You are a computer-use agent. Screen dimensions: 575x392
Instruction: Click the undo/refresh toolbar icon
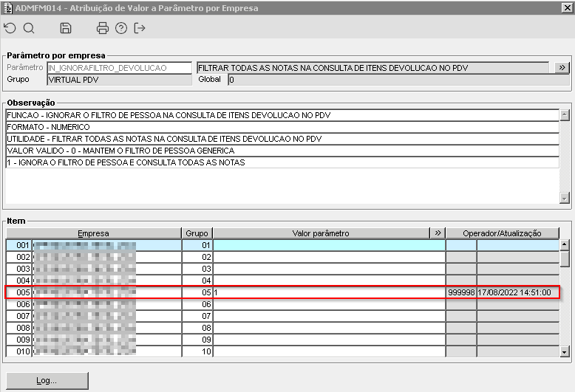click(x=10, y=28)
